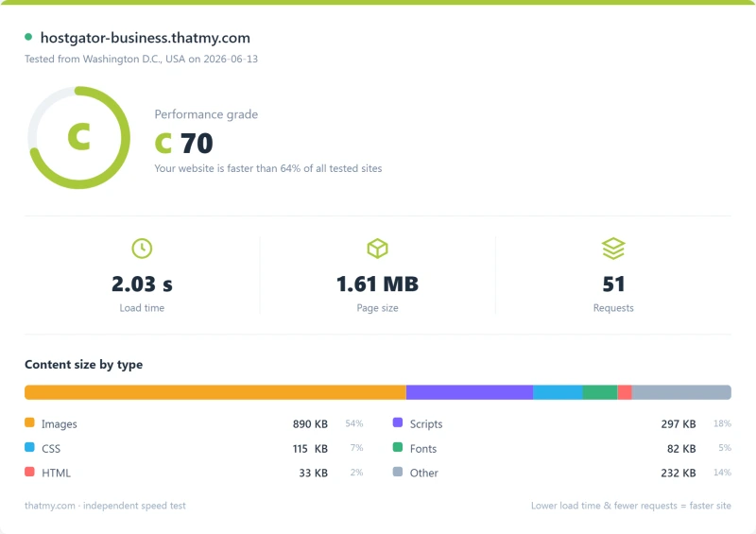Click the '232 KB' Other size
756x534 pixels.
pos(679,474)
